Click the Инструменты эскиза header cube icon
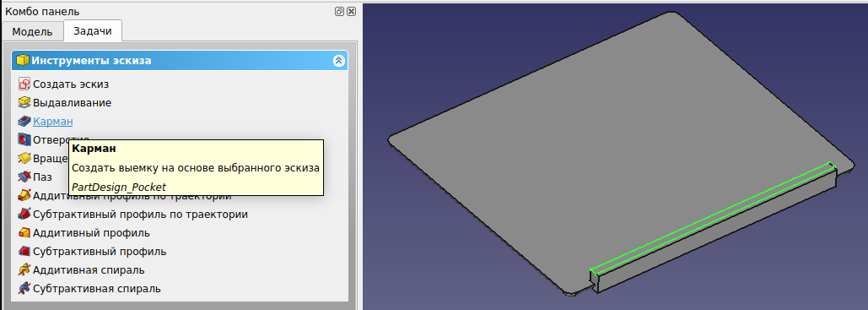The image size is (868, 310). coord(23,61)
